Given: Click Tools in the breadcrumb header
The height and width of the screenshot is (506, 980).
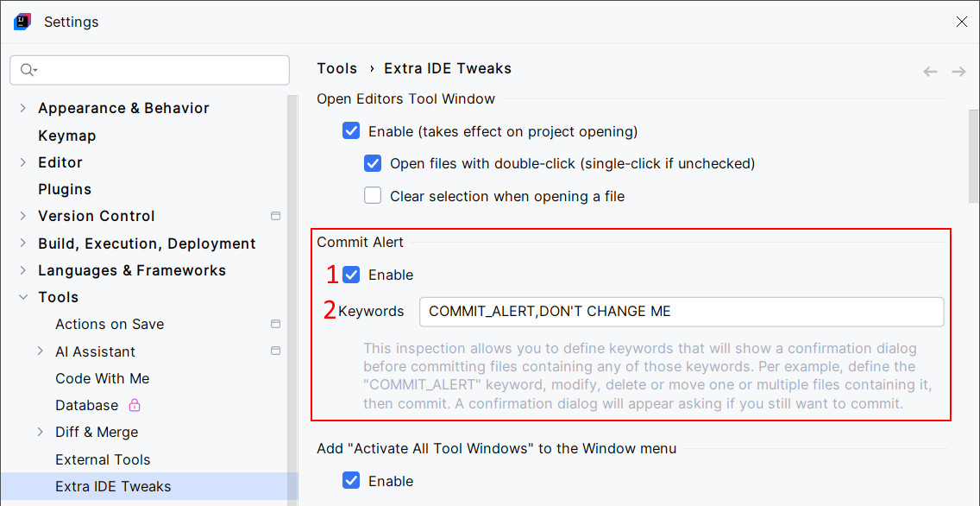Looking at the screenshot, I should tap(336, 68).
